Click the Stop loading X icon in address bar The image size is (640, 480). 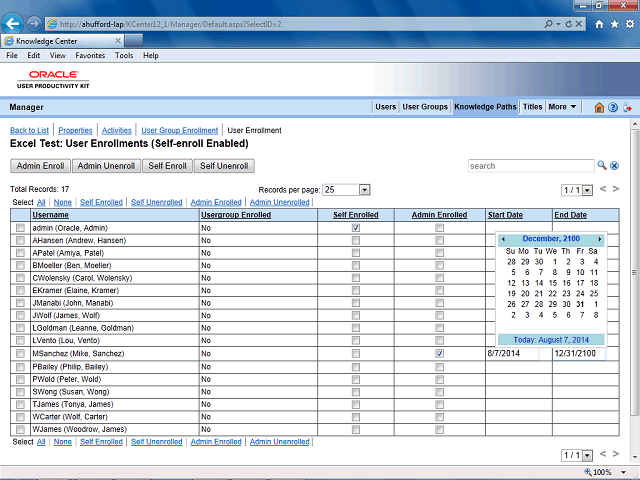(x=578, y=24)
